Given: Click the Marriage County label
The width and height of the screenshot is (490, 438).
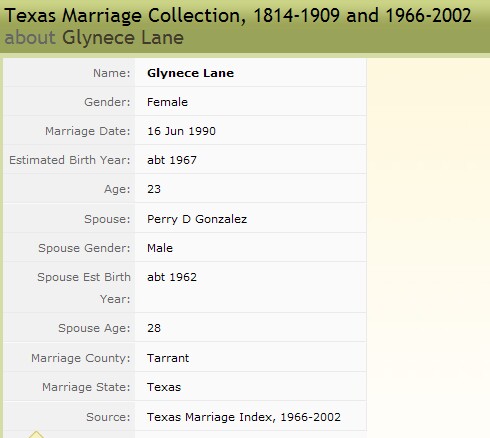Looking at the screenshot, I should pyautogui.click(x=81, y=358).
